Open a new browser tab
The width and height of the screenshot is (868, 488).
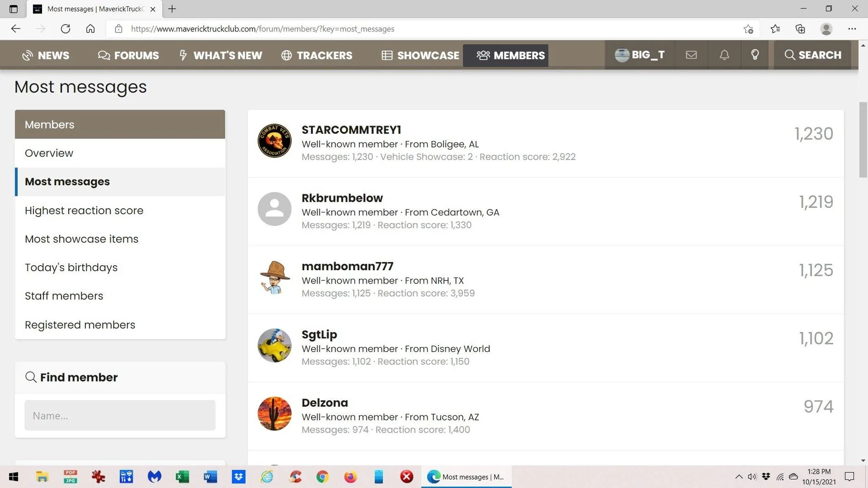click(172, 9)
